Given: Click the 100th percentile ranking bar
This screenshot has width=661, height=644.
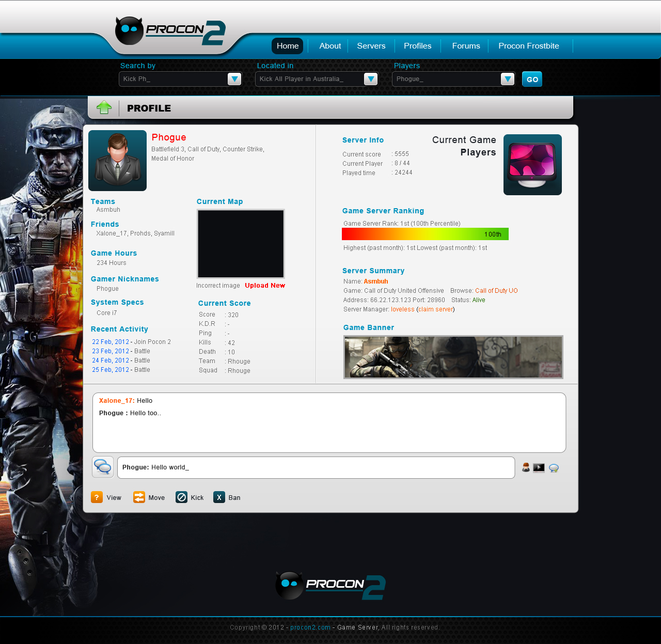Looking at the screenshot, I should pos(425,234).
